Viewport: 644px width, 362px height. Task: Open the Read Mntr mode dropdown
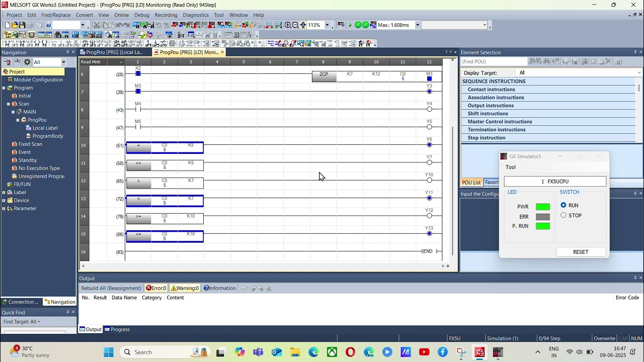pos(121,62)
